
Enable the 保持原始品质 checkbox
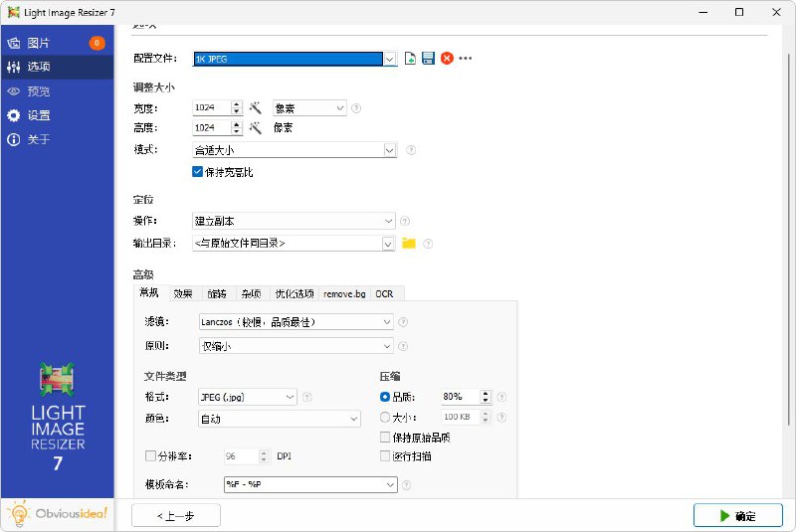coord(385,437)
